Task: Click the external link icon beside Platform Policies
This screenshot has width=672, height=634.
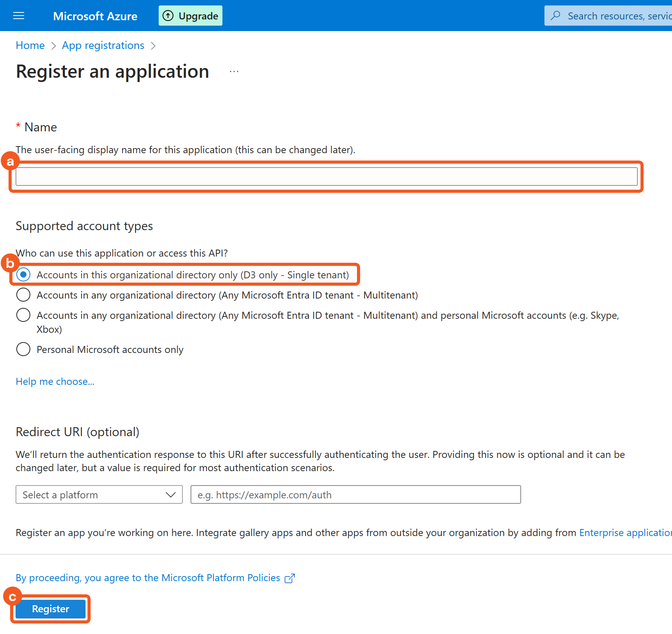Action: [290, 578]
